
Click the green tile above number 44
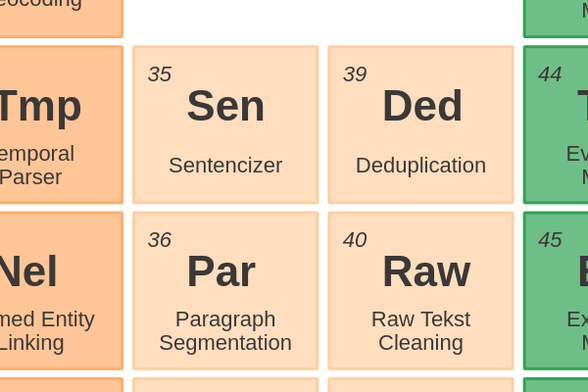coord(556,19)
